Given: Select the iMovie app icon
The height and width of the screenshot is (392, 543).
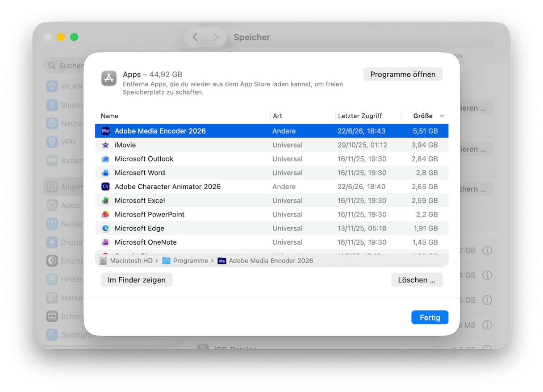Looking at the screenshot, I should click(x=105, y=145).
